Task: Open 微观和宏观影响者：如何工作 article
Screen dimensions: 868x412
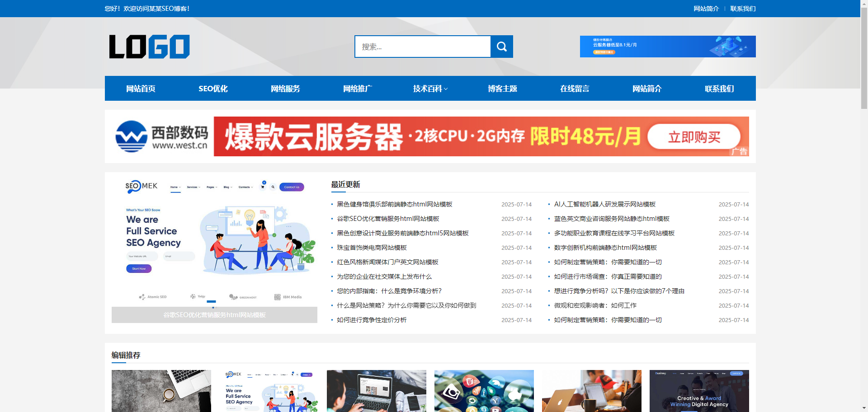Action: [595, 305]
